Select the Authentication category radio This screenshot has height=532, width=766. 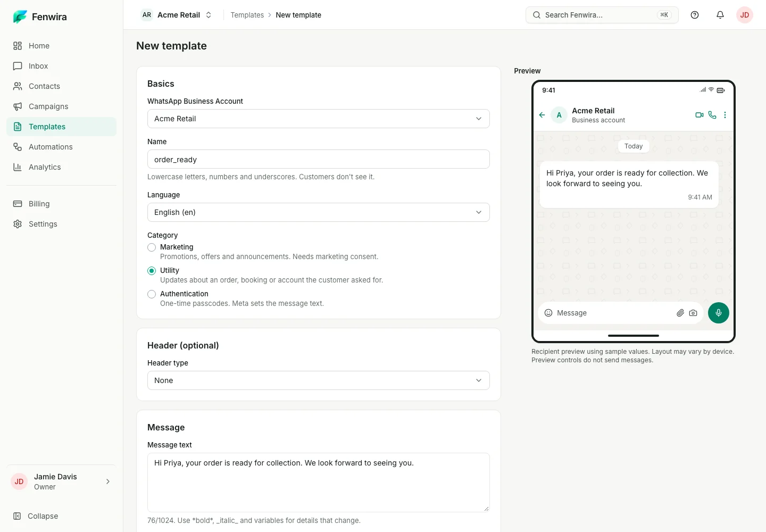click(152, 294)
